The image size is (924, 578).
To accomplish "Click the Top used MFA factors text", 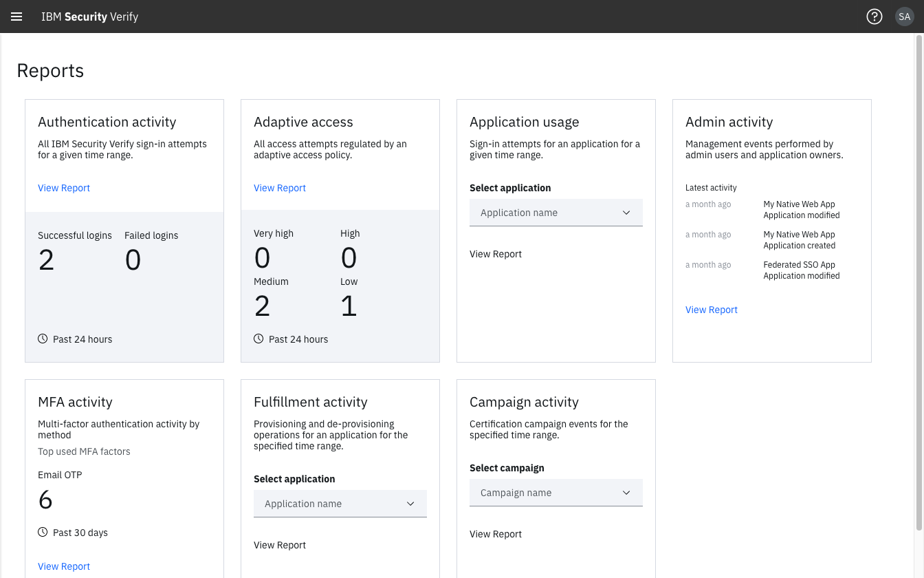I will point(84,451).
